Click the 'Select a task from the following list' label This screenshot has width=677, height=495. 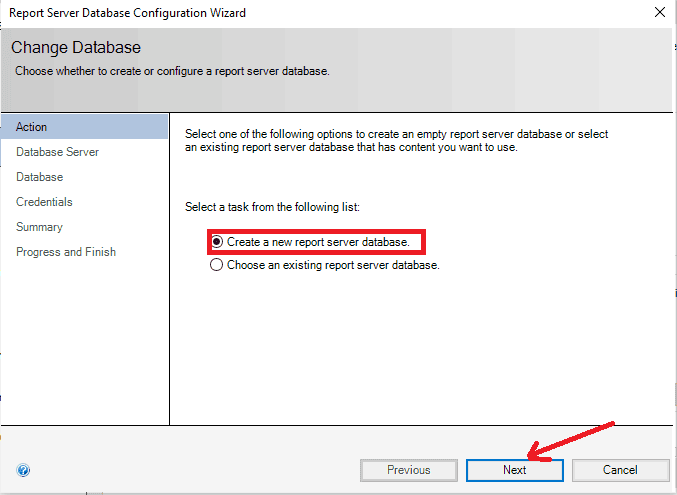[272, 207]
